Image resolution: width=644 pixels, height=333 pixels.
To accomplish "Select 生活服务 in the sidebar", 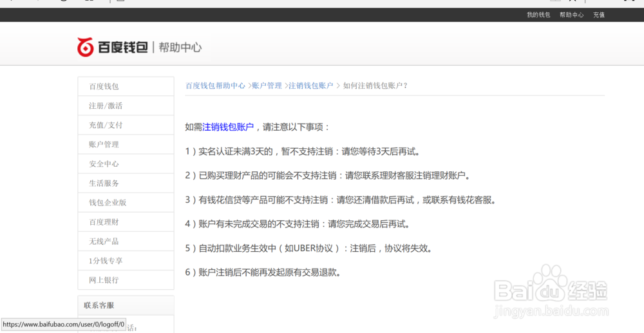I will [126, 183].
